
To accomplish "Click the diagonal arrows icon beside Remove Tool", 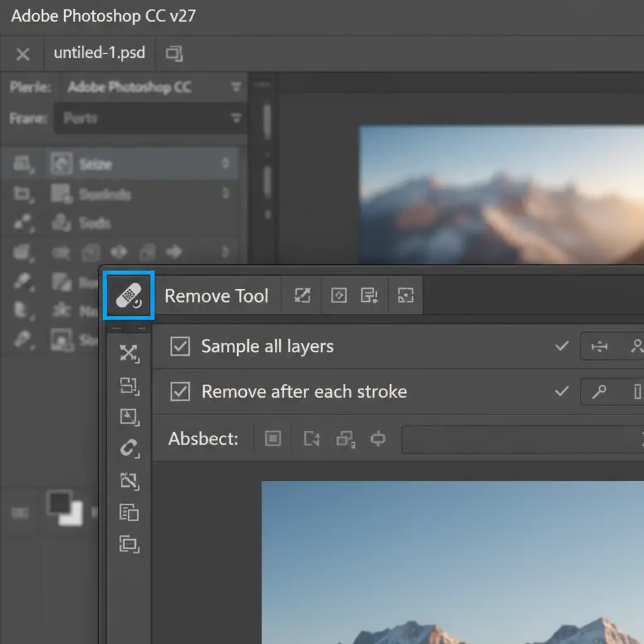I will [303, 296].
